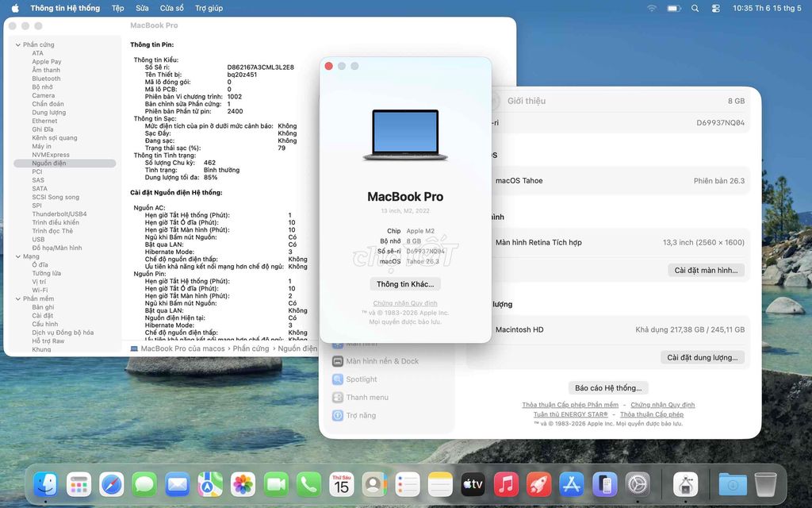This screenshot has height=508, width=812.
Task: Open System Settings gear in the Dock
Action: coord(638,485)
